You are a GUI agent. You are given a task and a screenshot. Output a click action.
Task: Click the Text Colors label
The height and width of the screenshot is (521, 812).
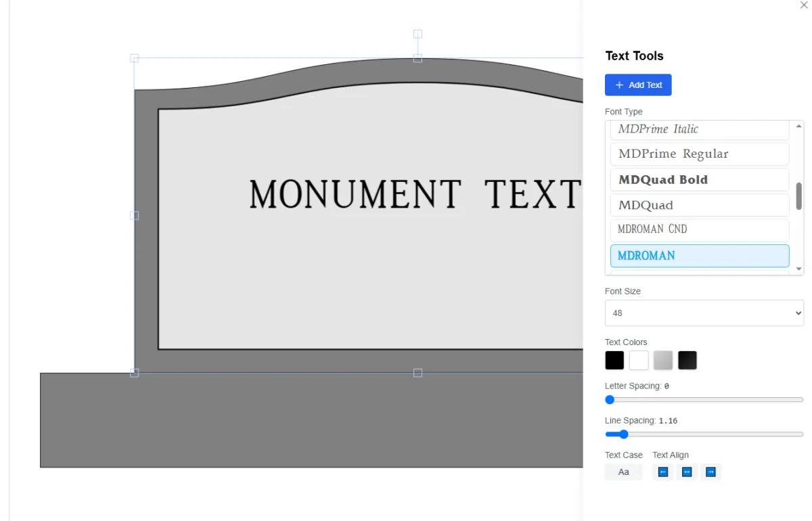626,342
